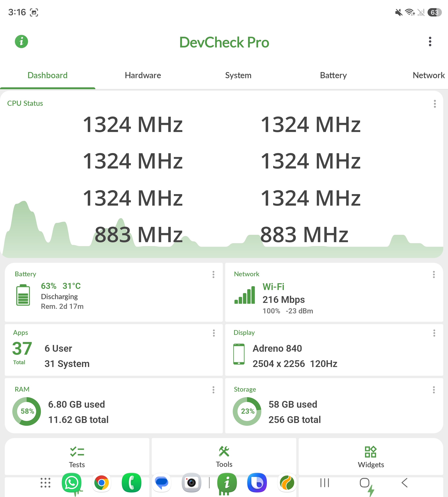The image size is (448, 497).
Task: Tap the green info icon in header
Action: (21, 41)
